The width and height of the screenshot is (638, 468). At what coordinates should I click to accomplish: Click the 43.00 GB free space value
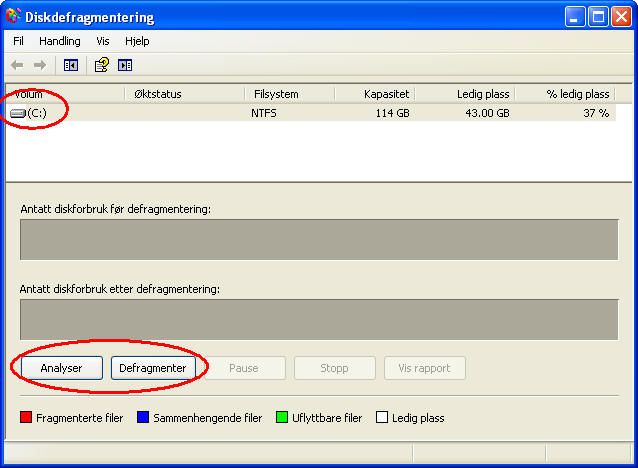coord(487,113)
